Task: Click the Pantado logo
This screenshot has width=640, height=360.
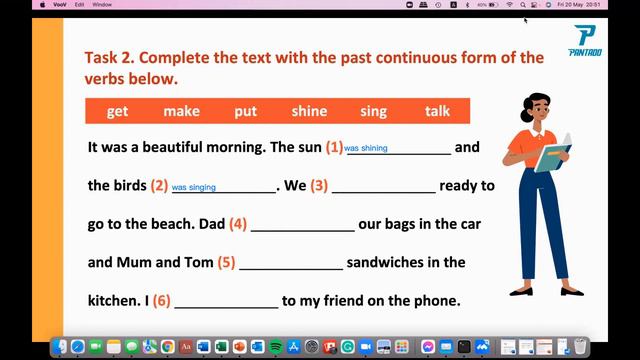Action: (585, 40)
